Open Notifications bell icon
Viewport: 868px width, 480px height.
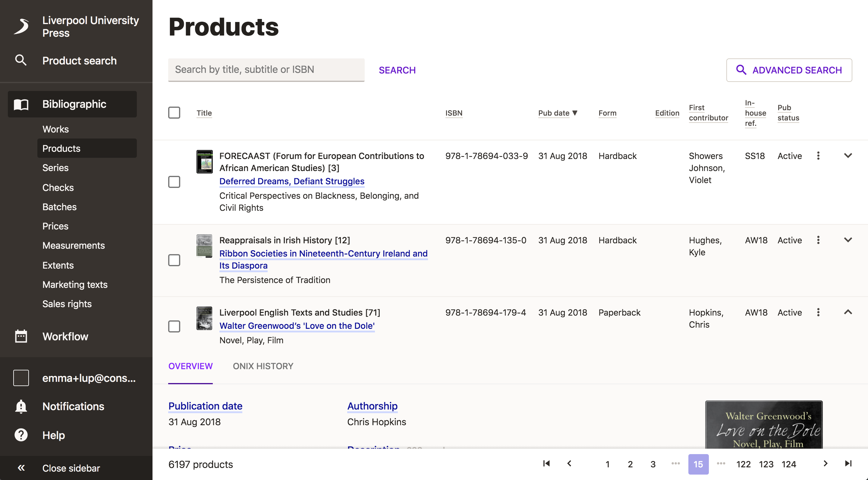tap(21, 406)
